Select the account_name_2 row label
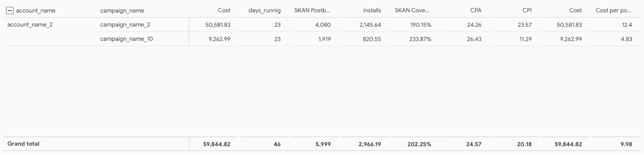 pyautogui.click(x=30, y=25)
